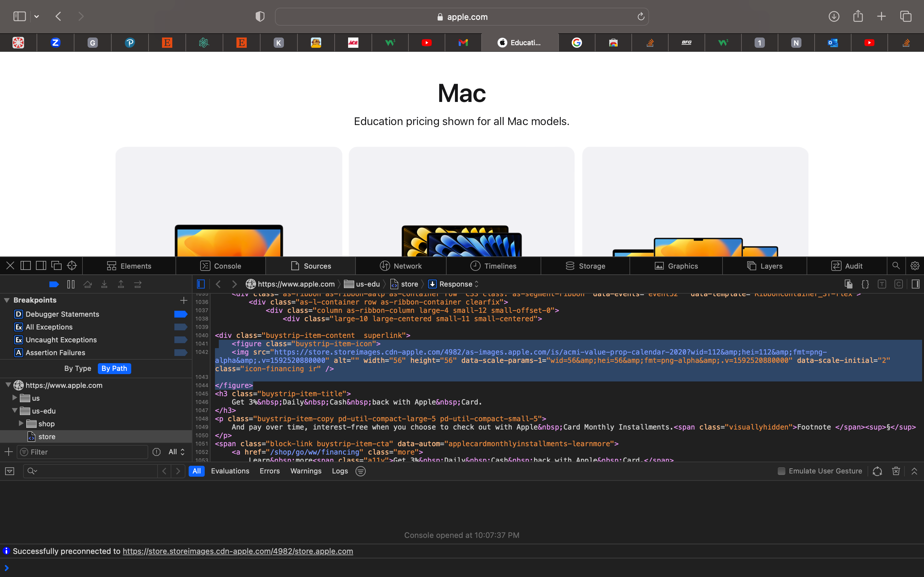Click the inspector search magnifier icon

896,266
